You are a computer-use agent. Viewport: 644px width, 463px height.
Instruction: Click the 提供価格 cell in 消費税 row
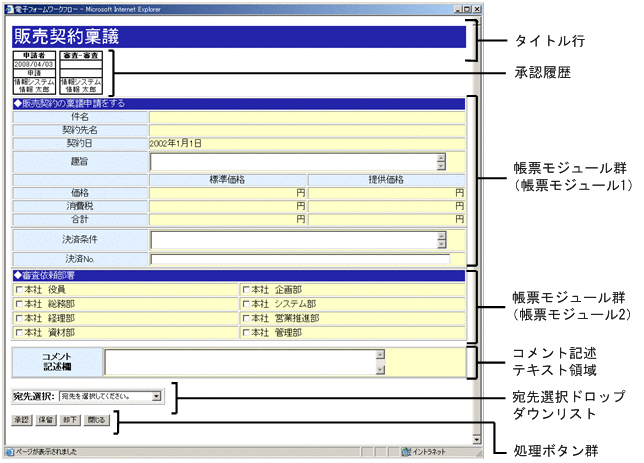(x=386, y=206)
